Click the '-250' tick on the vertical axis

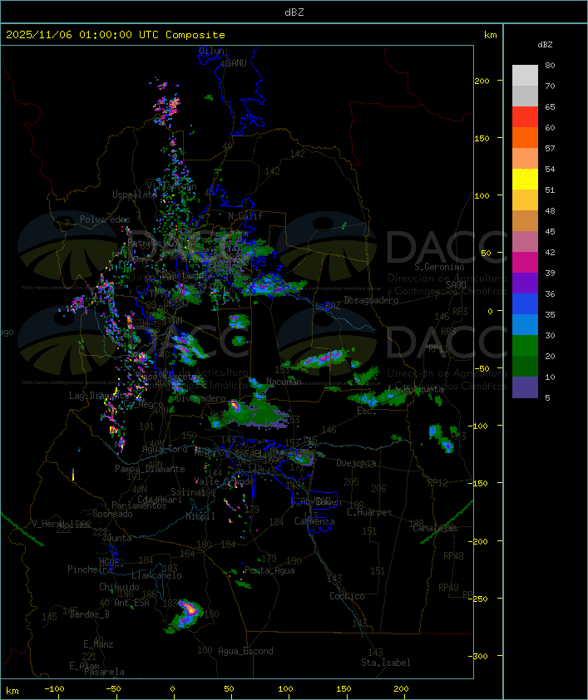tap(480, 599)
